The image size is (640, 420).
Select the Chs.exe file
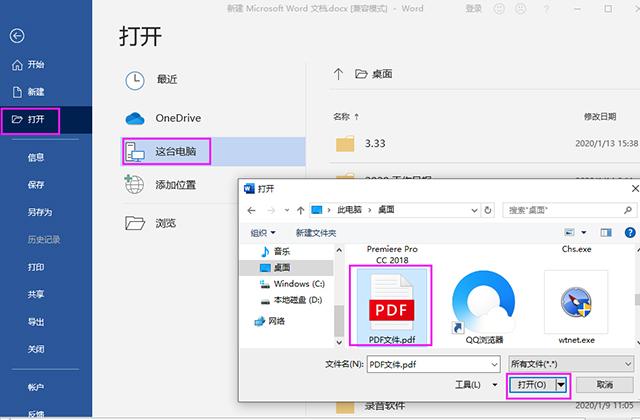(x=576, y=249)
